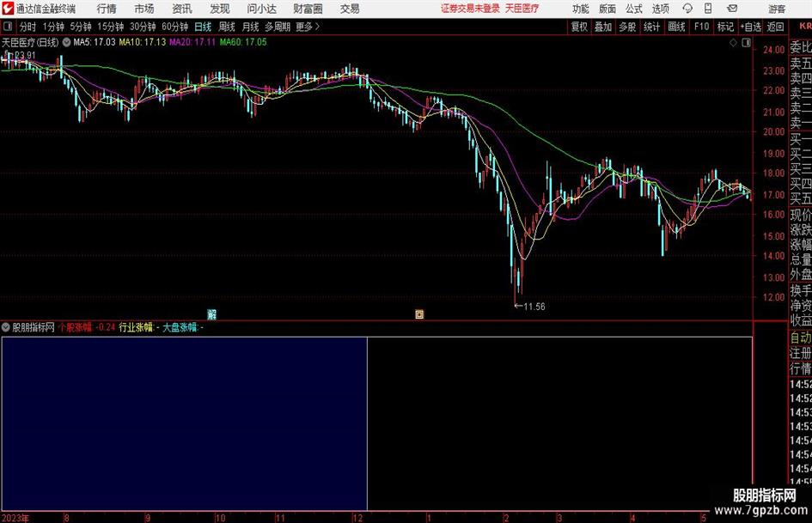Switch to 60分钟 period
The image size is (812, 523).
[x=174, y=27]
